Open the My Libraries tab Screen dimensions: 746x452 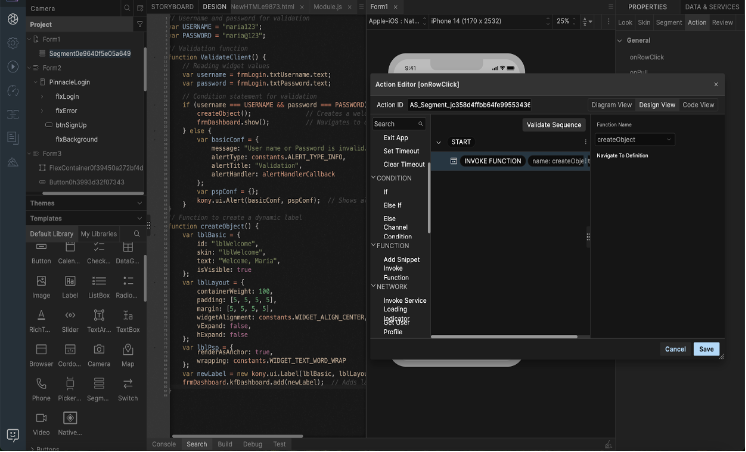tap(99, 233)
